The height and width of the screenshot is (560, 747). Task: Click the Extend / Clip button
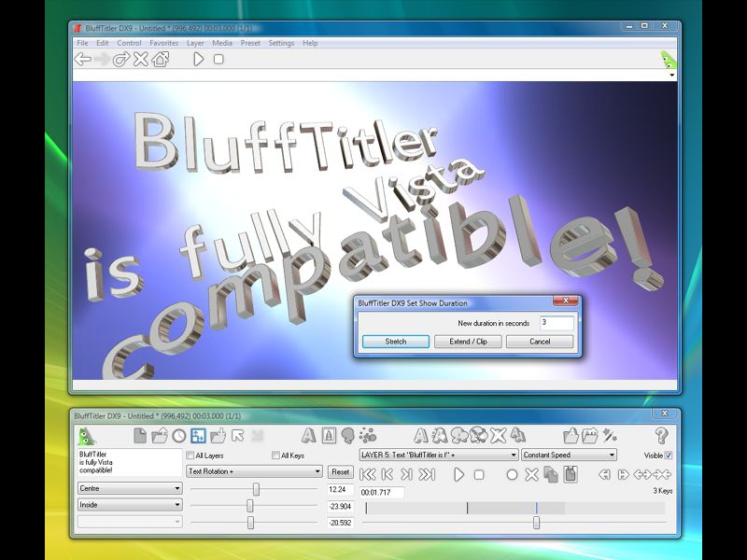pyautogui.click(x=468, y=342)
